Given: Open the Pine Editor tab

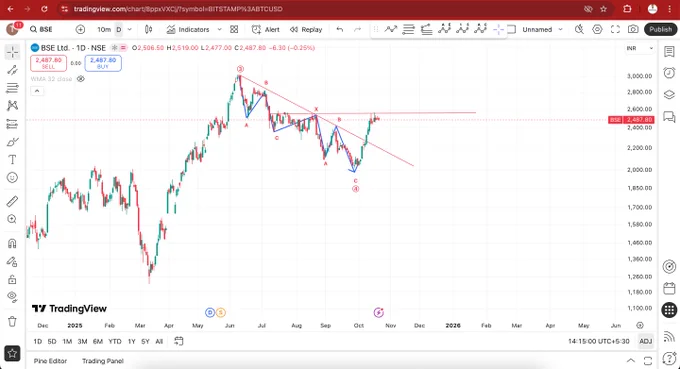Looking at the screenshot, I should coord(50,361).
